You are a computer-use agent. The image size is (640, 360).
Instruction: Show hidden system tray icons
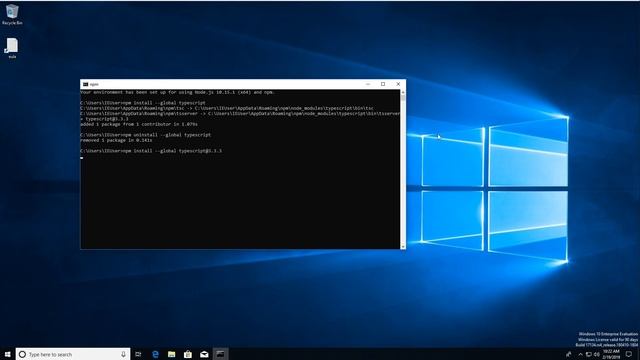(x=580, y=354)
